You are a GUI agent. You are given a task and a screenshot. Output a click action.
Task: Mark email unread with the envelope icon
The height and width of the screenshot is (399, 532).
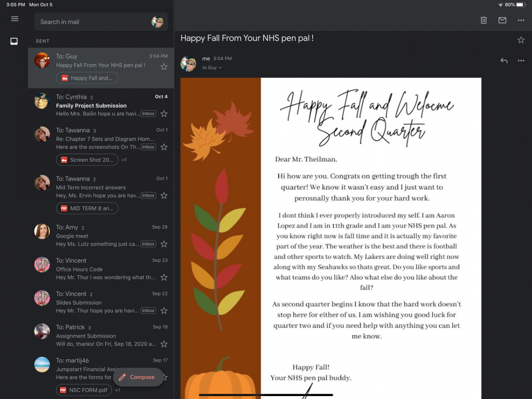502,20
